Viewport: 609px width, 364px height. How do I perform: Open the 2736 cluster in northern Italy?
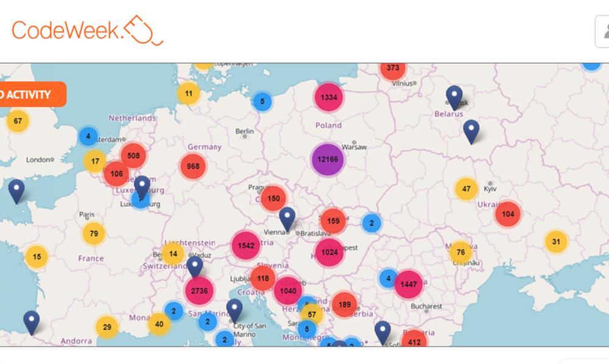click(x=199, y=291)
